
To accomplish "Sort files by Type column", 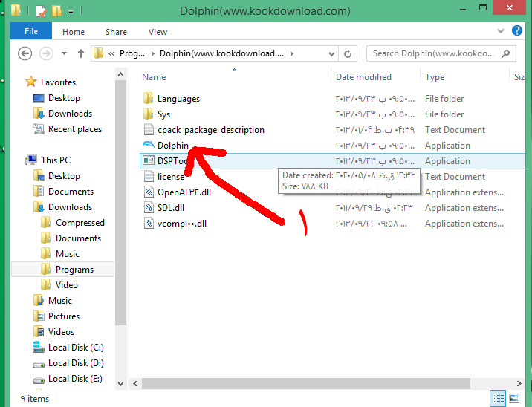I will pos(435,77).
